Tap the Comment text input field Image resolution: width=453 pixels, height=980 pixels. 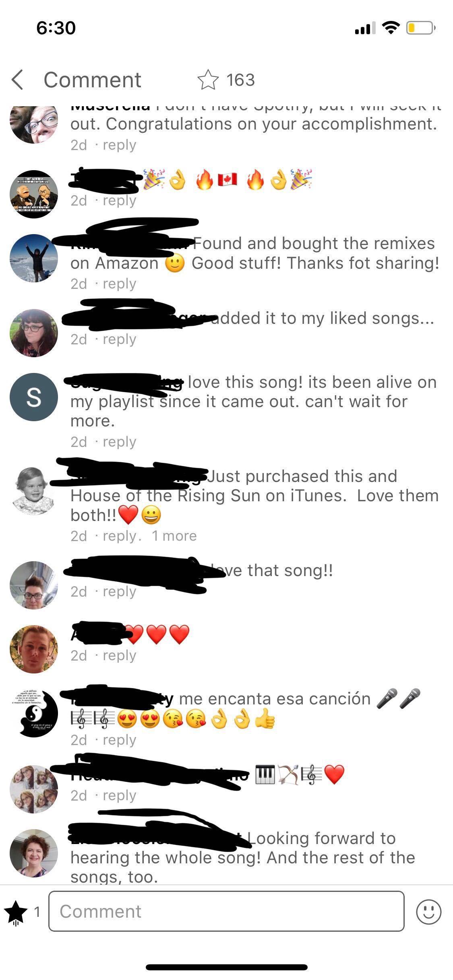click(226, 911)
